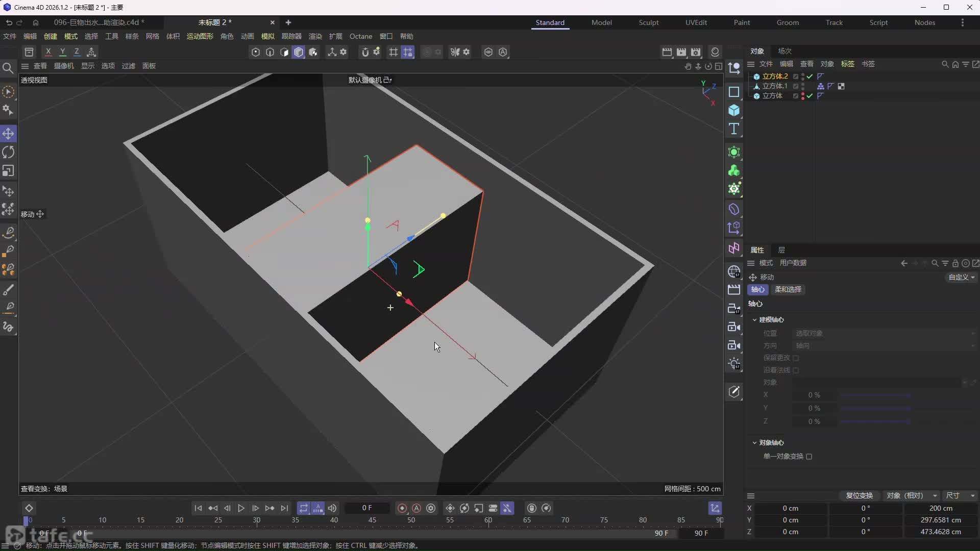Select the Scale tool in left toolbar
The width and height of the screenshot is (980, 551).
(8, 171)
